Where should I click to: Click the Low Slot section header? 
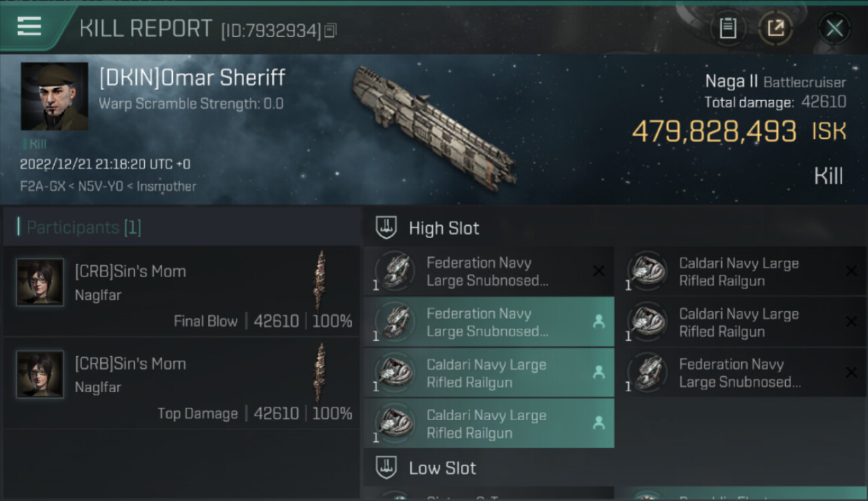click(442, 468)
